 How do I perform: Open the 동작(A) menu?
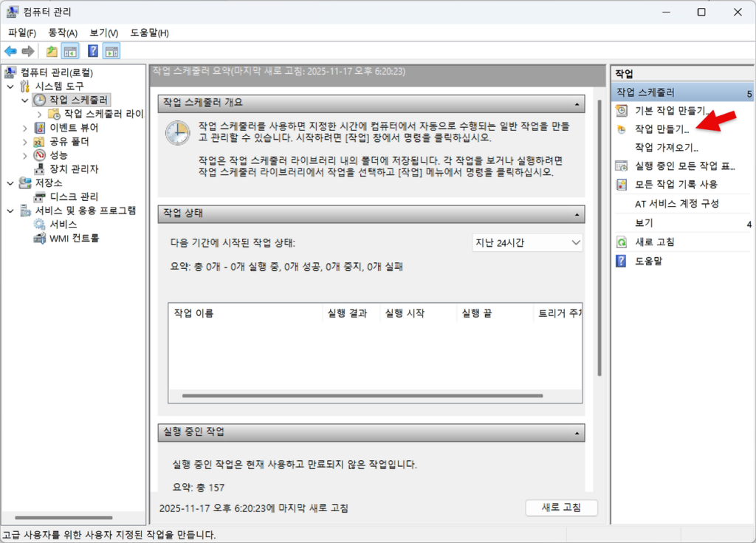click(63, 33)
